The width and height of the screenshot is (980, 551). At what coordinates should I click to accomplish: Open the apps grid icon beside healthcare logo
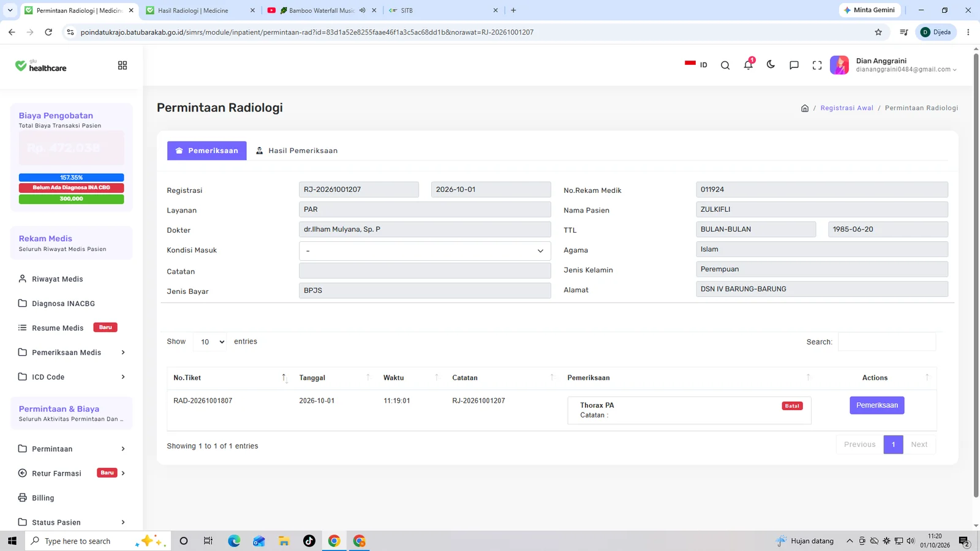(123, 66)
